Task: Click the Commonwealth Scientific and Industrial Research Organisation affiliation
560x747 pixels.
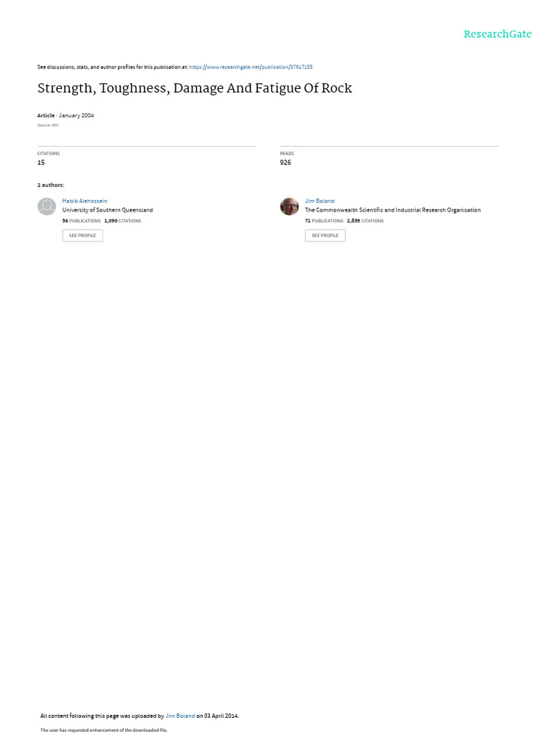Action: coord(393,210)
